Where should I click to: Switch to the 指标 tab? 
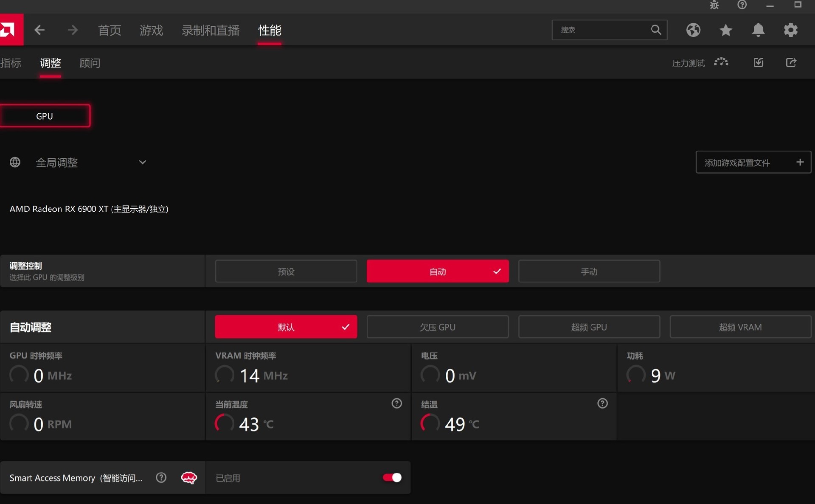[x=11, y=63]
